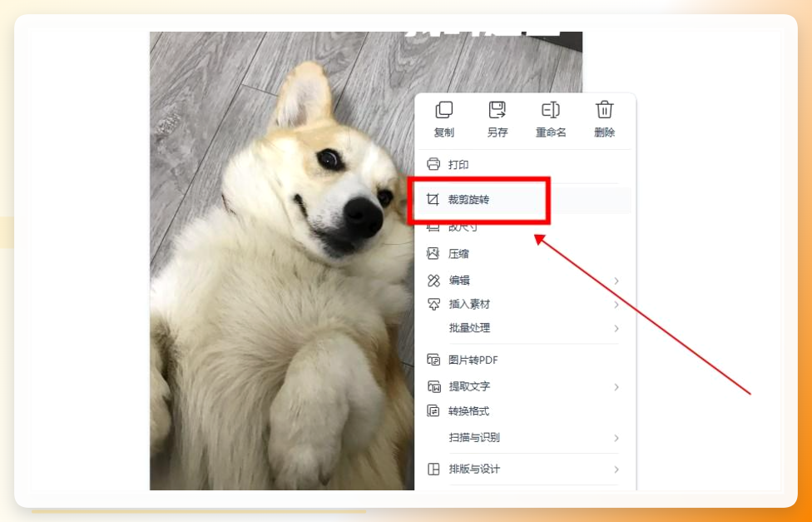Click the crop icon beside 裁剪旋转
Screen dimensions: 812x522
[x=433, y=200]
